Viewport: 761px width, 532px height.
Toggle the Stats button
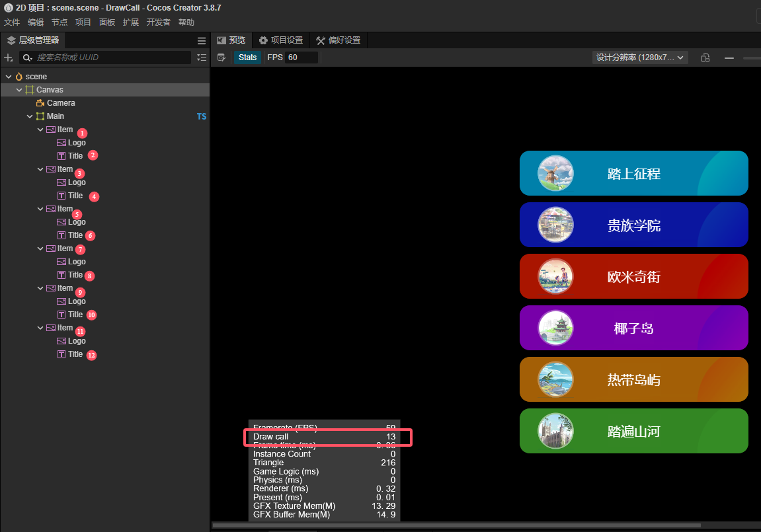click(x=247, y=57)
